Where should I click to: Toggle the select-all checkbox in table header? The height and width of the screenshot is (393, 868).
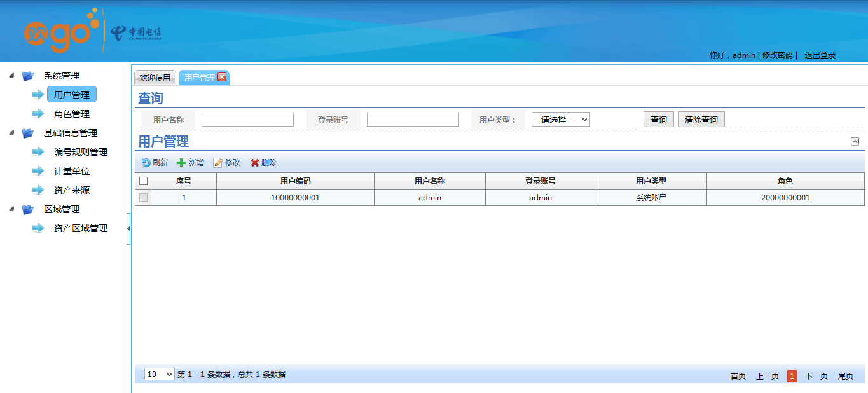click(143, 181)
